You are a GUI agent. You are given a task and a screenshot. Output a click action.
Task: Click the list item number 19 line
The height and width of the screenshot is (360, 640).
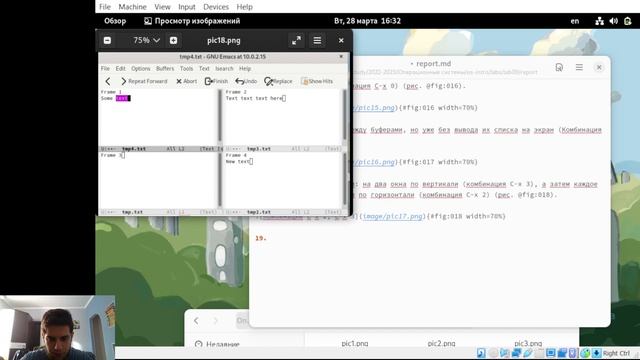click(x=261, y=238)
